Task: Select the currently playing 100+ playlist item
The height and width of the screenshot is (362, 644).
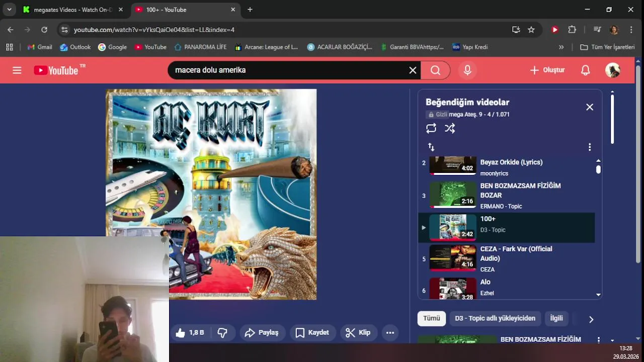Action: [507, 227]
